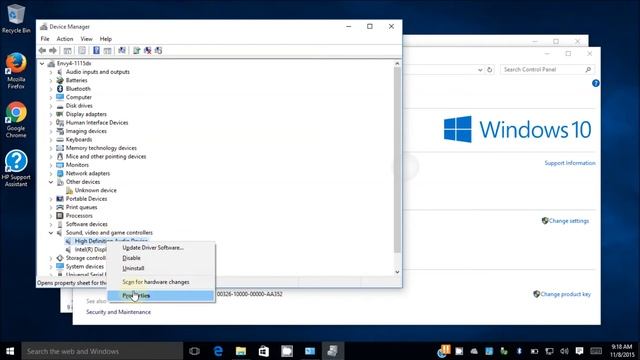
Task: Click the Scan for hardware changes toolbar icon
Action: tap(122, 50)
